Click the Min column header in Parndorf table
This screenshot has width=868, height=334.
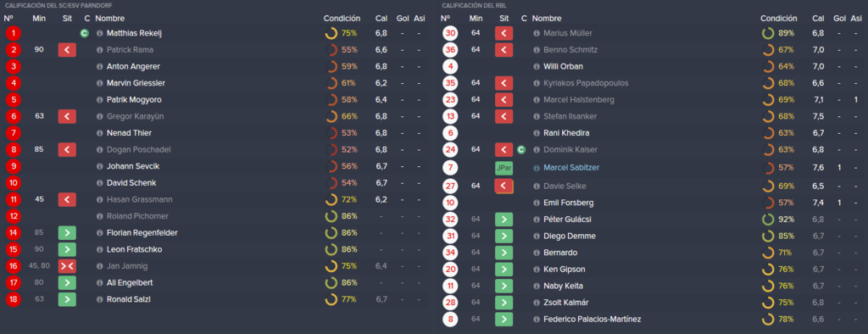(39, 19)
